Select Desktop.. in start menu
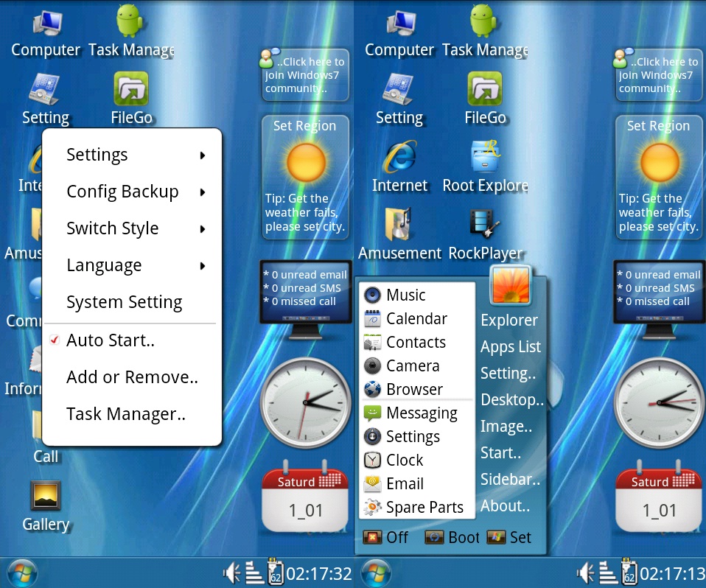This screenshot has height=588, width=706. [512, 400]
